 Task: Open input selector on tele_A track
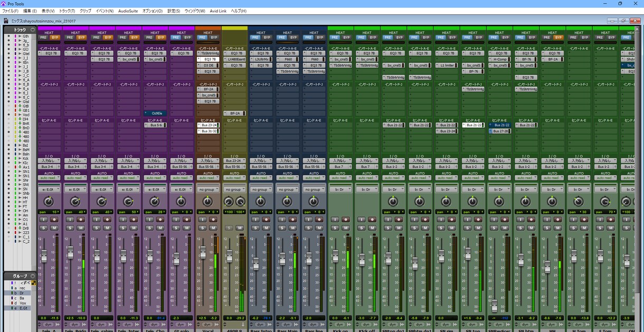49,160
